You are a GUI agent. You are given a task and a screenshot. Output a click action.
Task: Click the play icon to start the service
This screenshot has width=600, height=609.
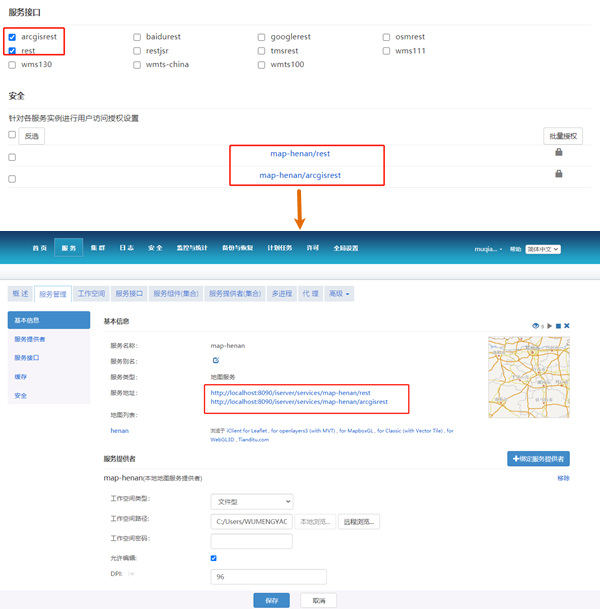tap(549, 326)
